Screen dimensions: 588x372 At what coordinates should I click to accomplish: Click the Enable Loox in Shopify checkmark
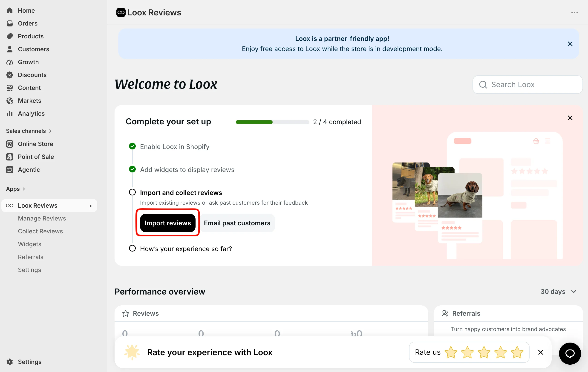(132, 146)
